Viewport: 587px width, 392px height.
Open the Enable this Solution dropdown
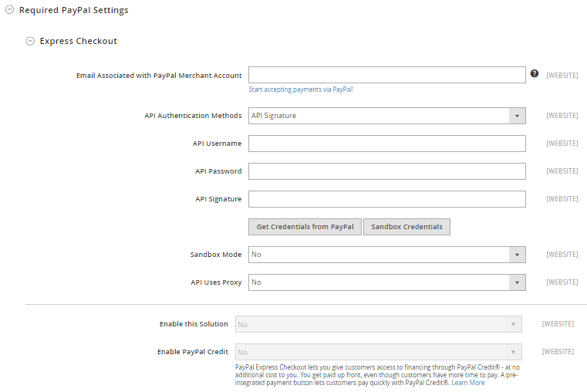coord(379,324)
